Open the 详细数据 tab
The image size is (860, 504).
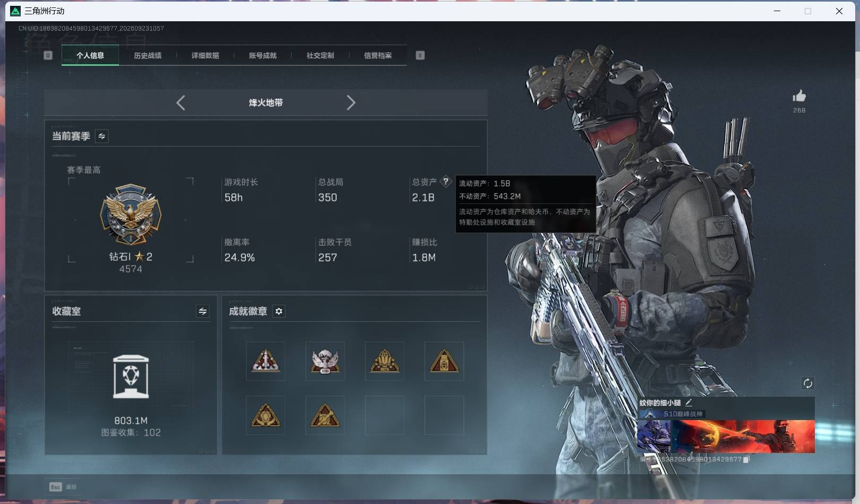(205, 55)
